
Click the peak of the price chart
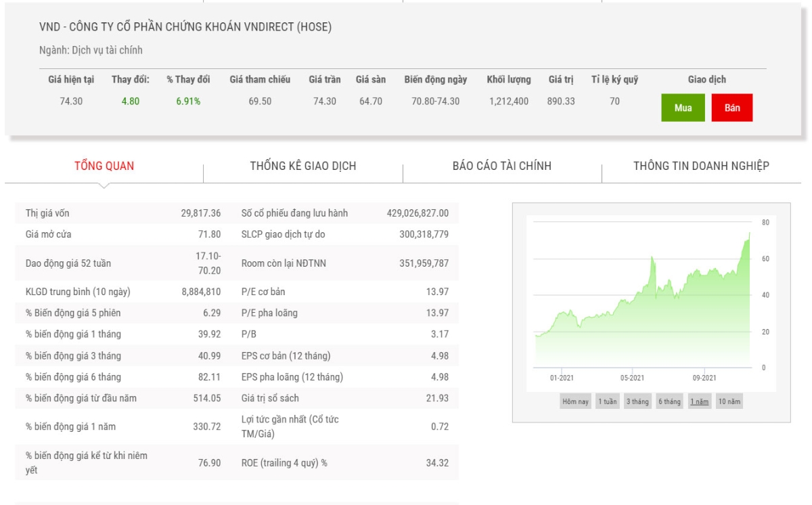click(x=749, y=234)
